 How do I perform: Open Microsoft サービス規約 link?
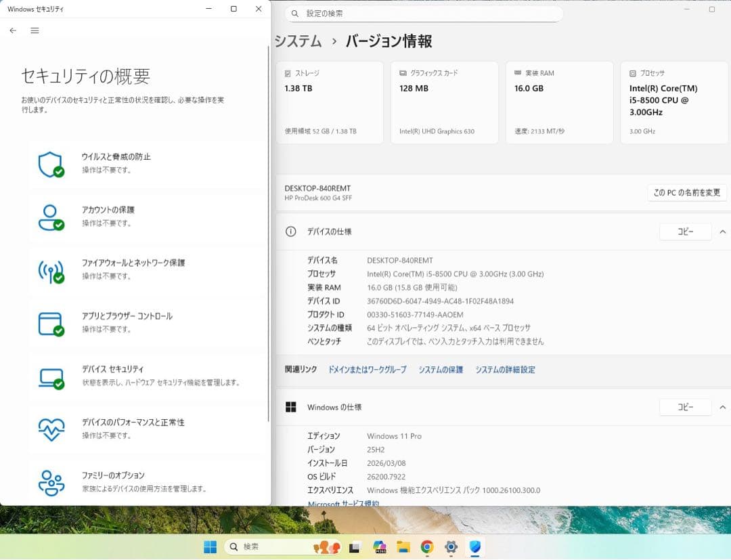tap(344, 503)
